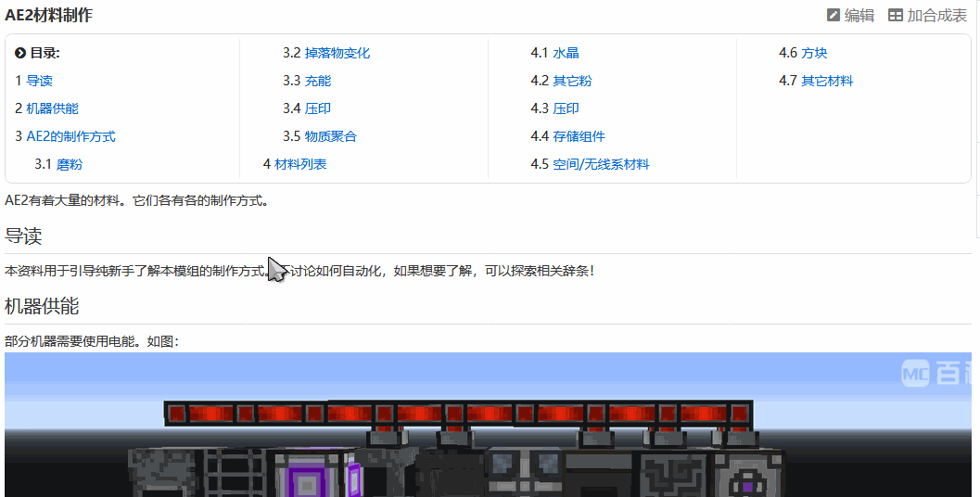Go to section 4.5 空间/无线系材料
This screenshot has width=980, height=497.
601,164
